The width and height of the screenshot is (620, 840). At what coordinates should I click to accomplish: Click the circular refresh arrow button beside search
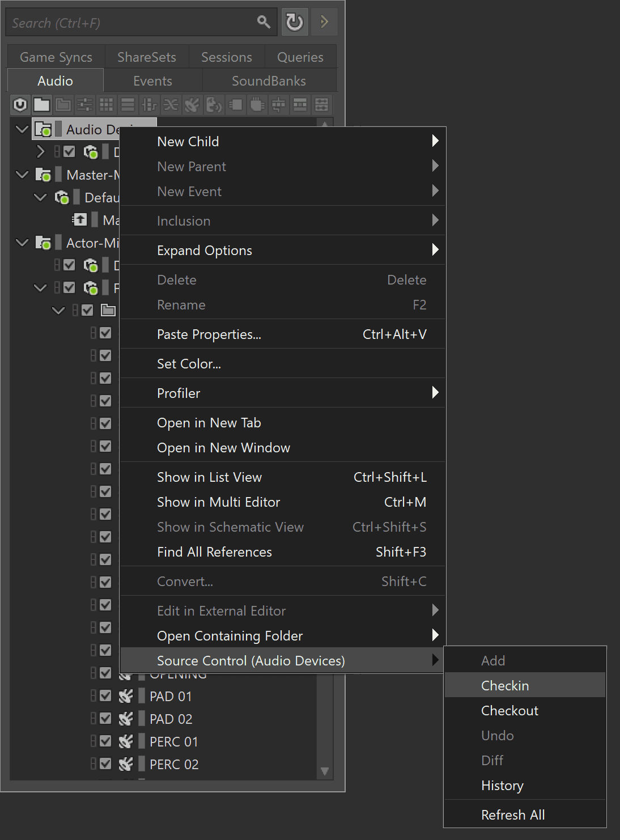pos(295,22)
